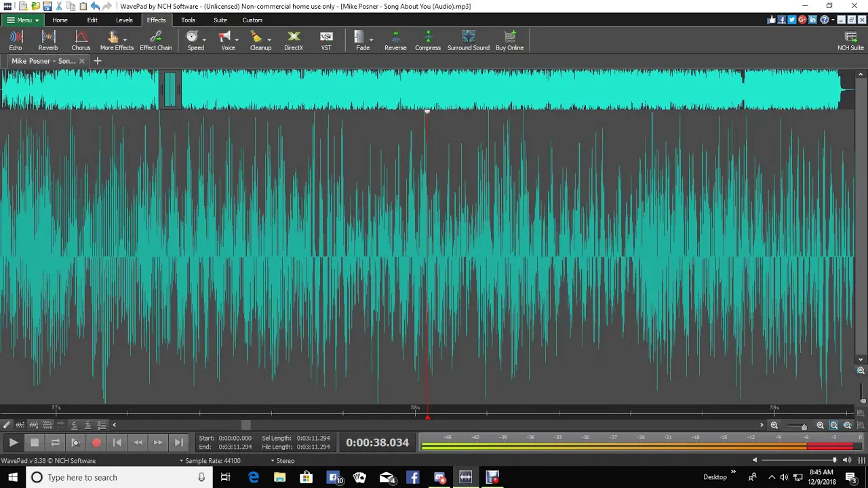Switch to the Tools tab
The height and width of the screenshot is (488, 868).
(x=188, y=20)
